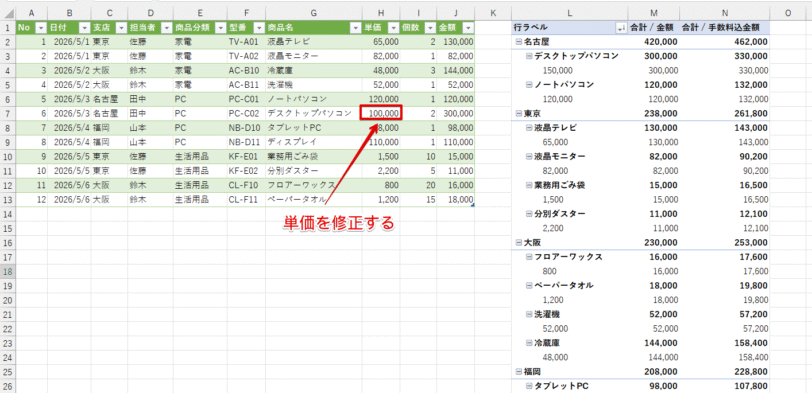Collapse the ペーパータオル pivot item
Viewport: 812px width, 393px height.
529,285
